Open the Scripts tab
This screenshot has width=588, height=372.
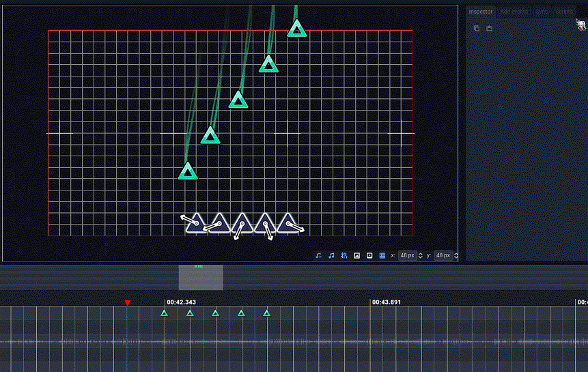[564, 12]
